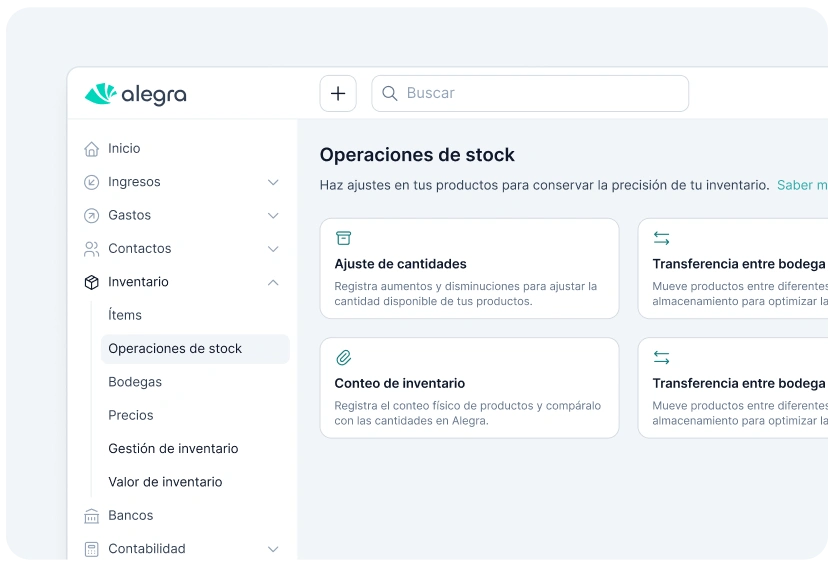Select the Inventario menu label
Screen dimensions: 834x567
138,282
